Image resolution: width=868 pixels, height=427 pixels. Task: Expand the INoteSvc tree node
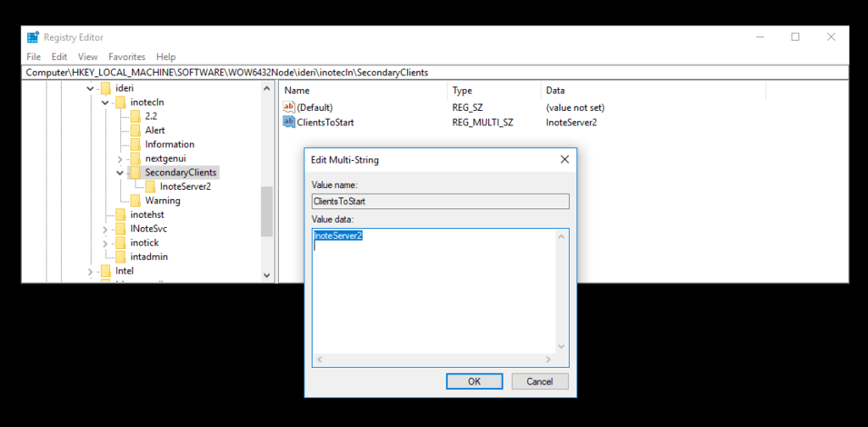[105, 229]
